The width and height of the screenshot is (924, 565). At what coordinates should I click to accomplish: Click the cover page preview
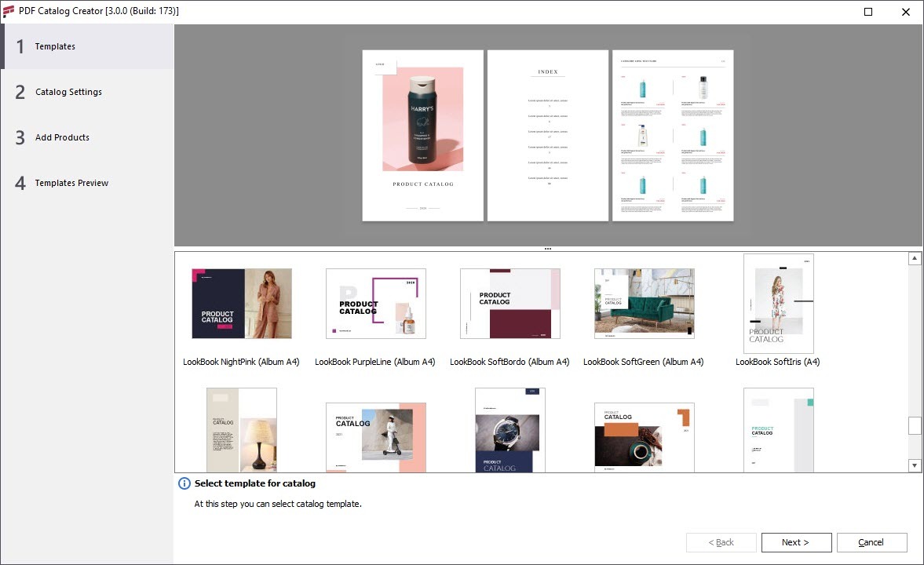[x=423, y=136]
